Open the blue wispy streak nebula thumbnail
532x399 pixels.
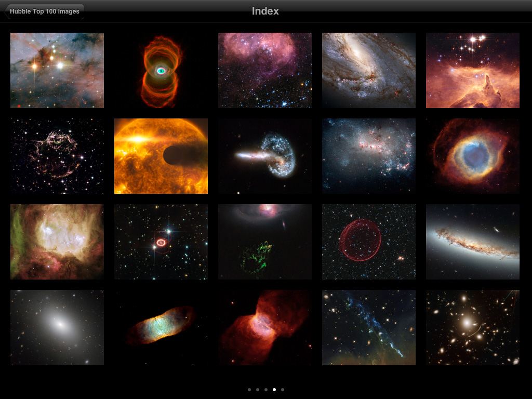[x=368, y=327]
